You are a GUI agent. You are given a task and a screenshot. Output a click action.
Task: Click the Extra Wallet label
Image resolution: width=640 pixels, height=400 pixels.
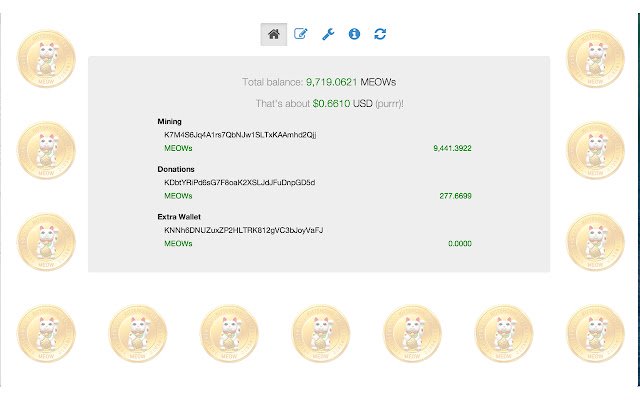point(179,217)
